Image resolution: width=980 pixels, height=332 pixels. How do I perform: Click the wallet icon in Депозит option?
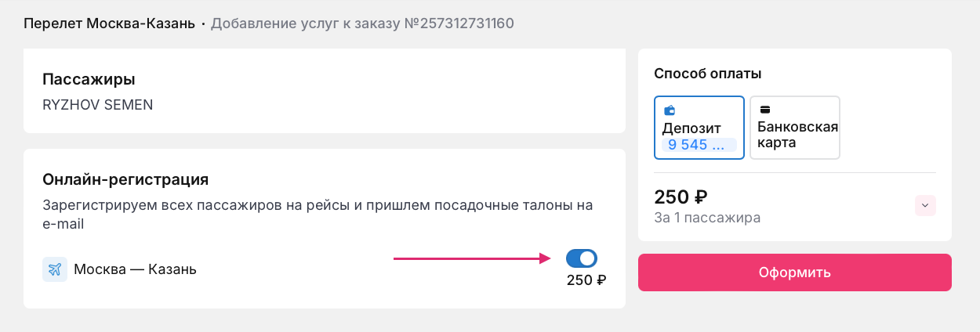[x=670, y=110]
